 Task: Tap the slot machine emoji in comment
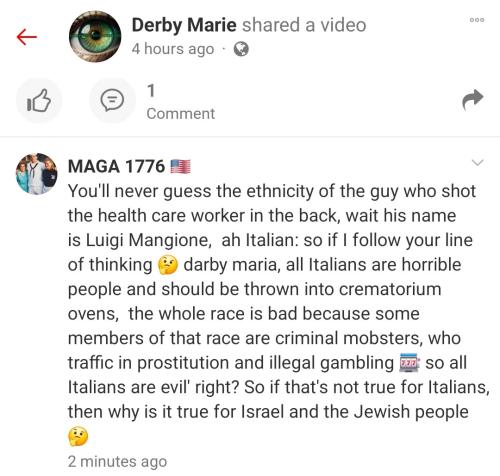pyautogui.click(x=410, y=363)
